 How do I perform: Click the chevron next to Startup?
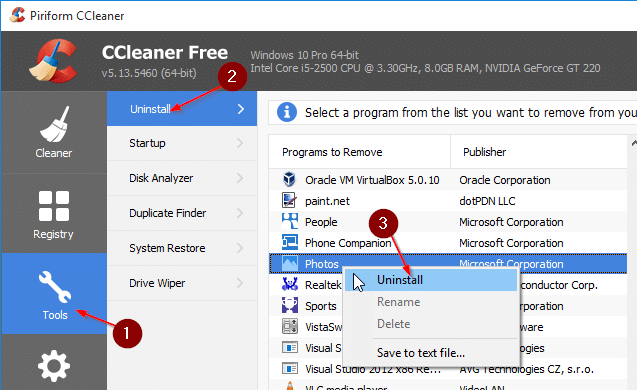coord(240,143)
